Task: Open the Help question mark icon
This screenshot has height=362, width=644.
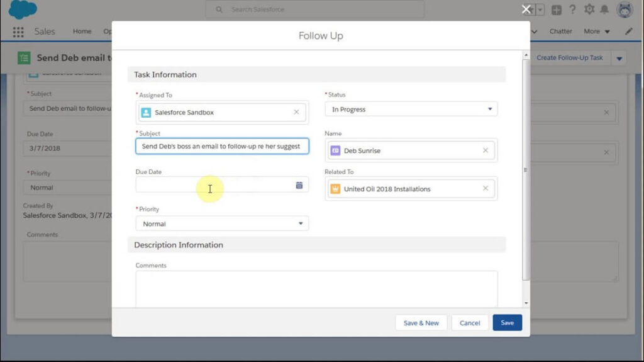Action: 572,9
